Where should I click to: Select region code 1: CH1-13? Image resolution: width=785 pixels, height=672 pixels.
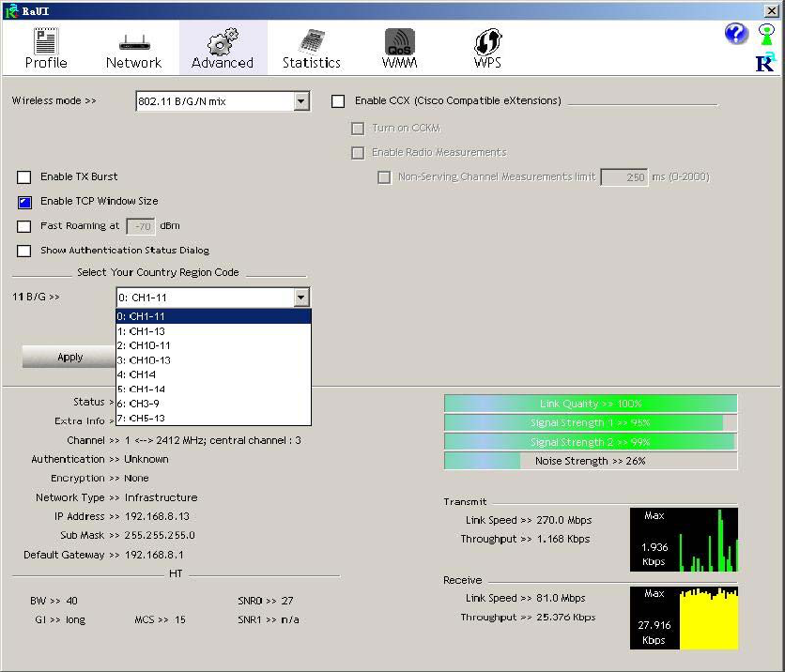213,331
